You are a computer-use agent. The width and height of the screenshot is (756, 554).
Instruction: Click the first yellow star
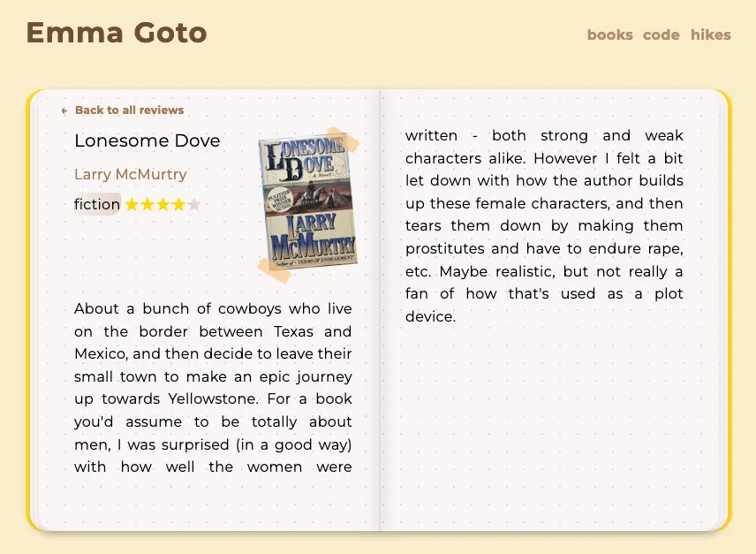pos(132,205)
